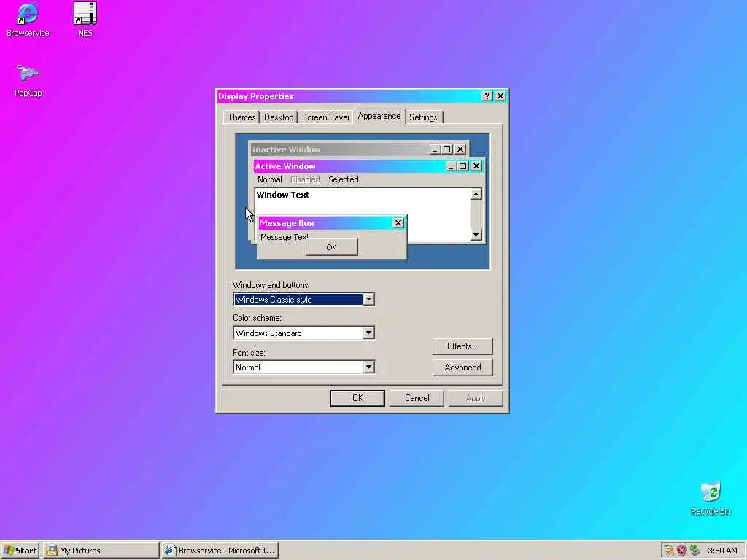
Task: Expand the Font size dropdown arrow
Action: 368,367
